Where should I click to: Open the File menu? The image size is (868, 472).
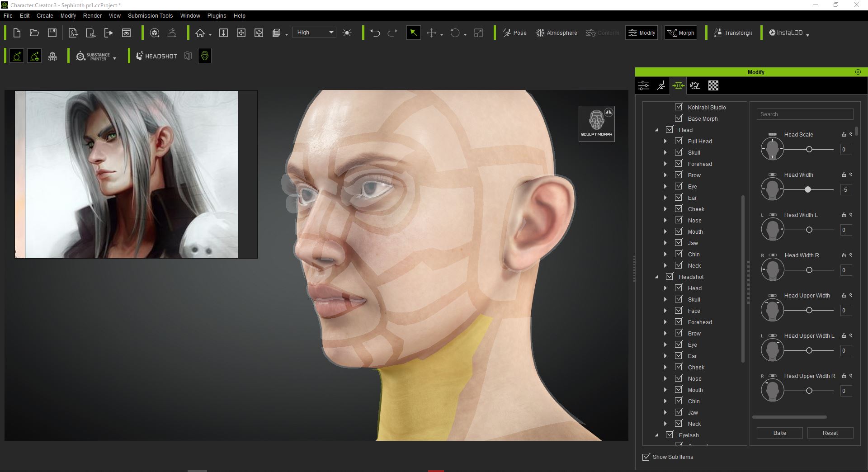pos(8,15)
